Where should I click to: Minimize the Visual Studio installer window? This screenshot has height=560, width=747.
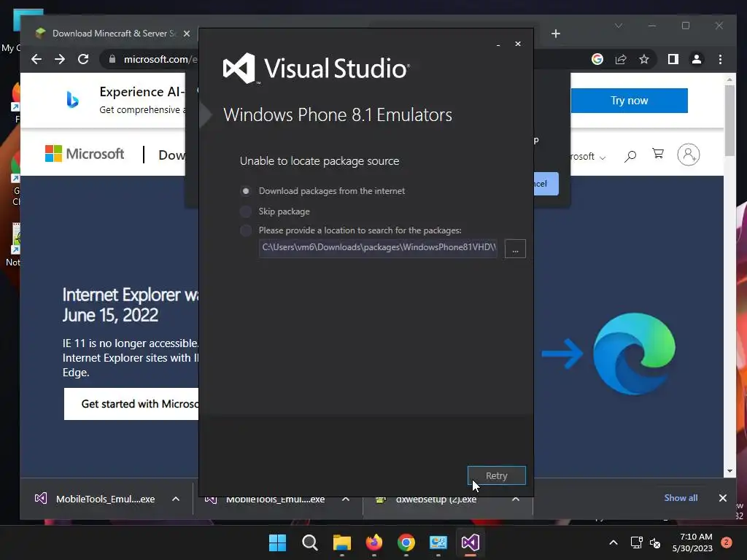pos(498,44)
